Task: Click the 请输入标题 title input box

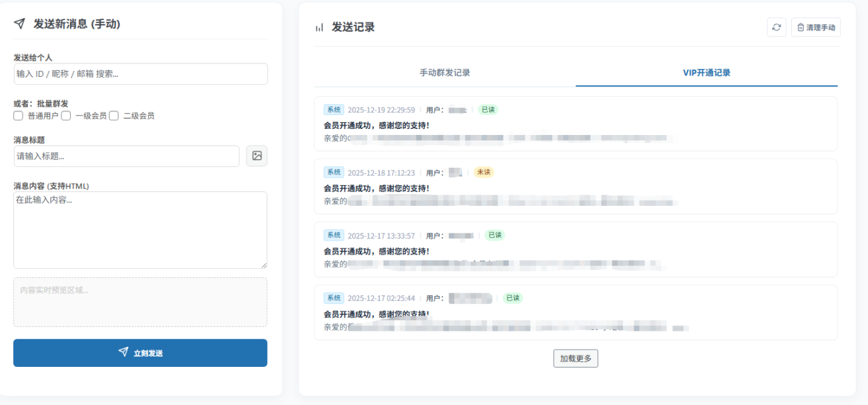Action: [x=126, y=156]
